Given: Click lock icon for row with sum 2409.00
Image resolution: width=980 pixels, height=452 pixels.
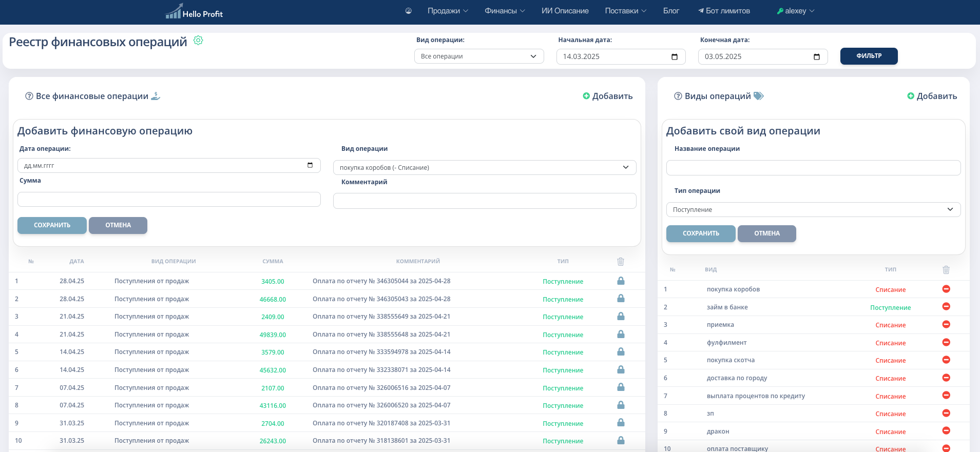Looking at the screenshot, I should coord(621,317).
